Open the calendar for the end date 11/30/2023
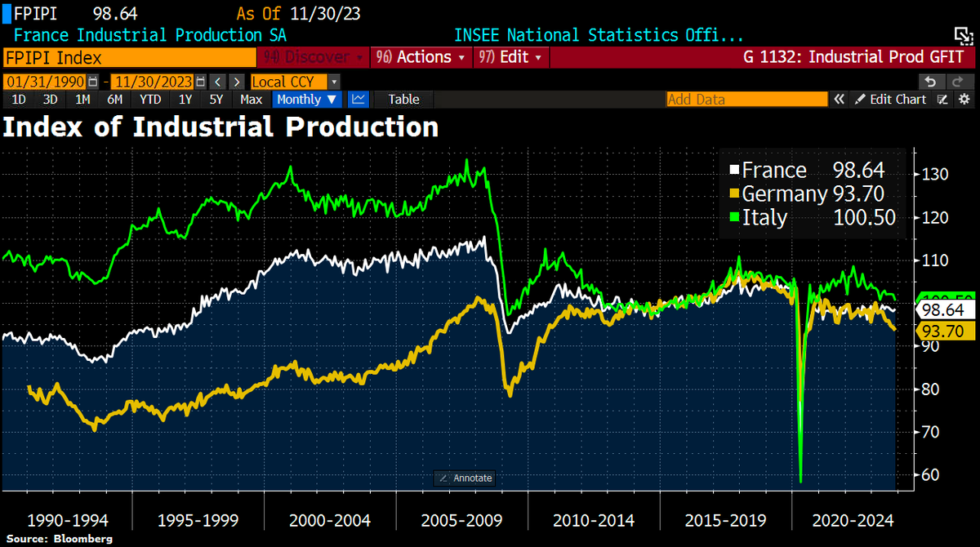 coord(198,82)
